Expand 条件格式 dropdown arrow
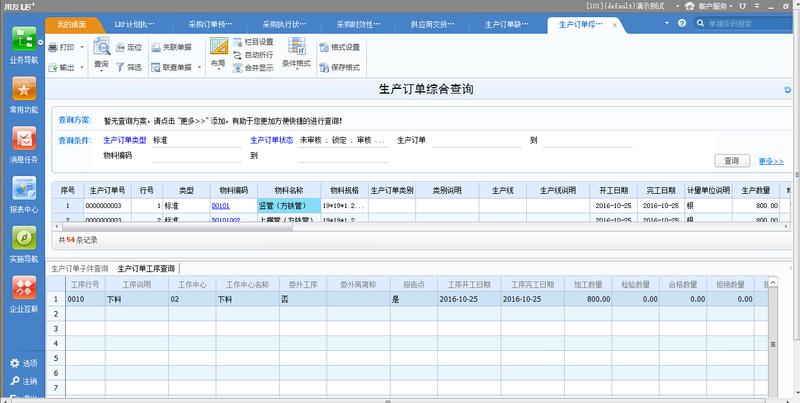800x403 pixels. click(x=296, y=71)
